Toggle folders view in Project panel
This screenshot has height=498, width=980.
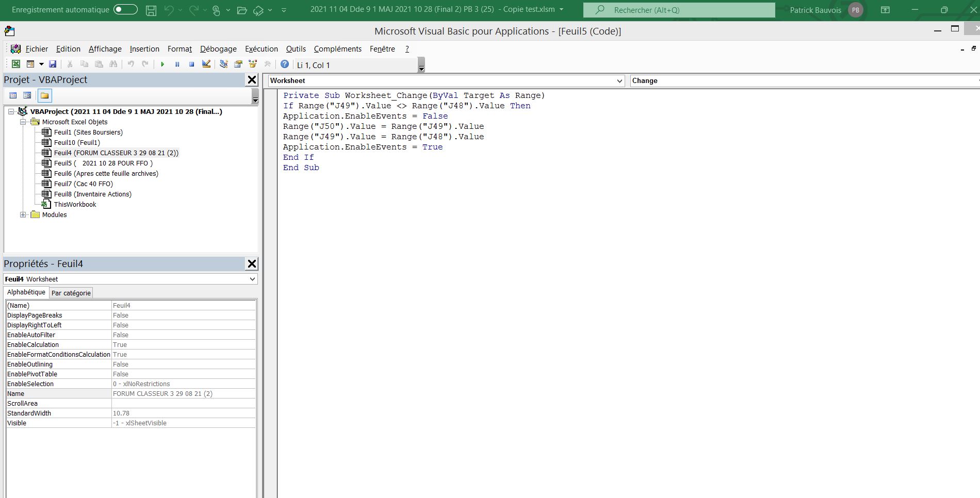(45, 95)
